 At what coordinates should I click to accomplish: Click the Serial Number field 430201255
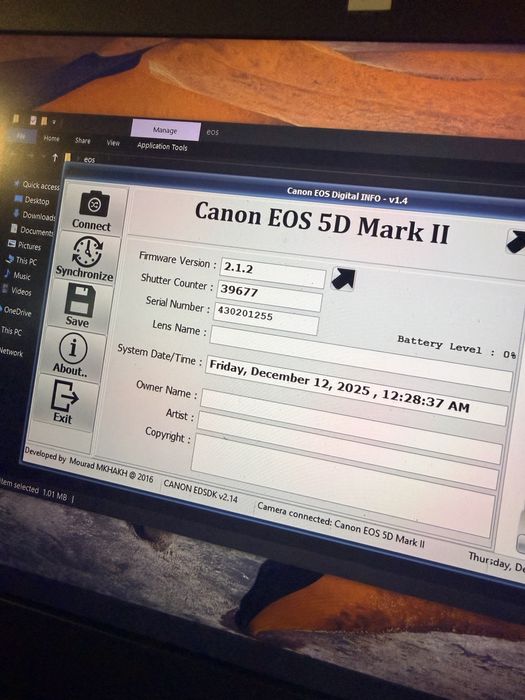point(266,318)
